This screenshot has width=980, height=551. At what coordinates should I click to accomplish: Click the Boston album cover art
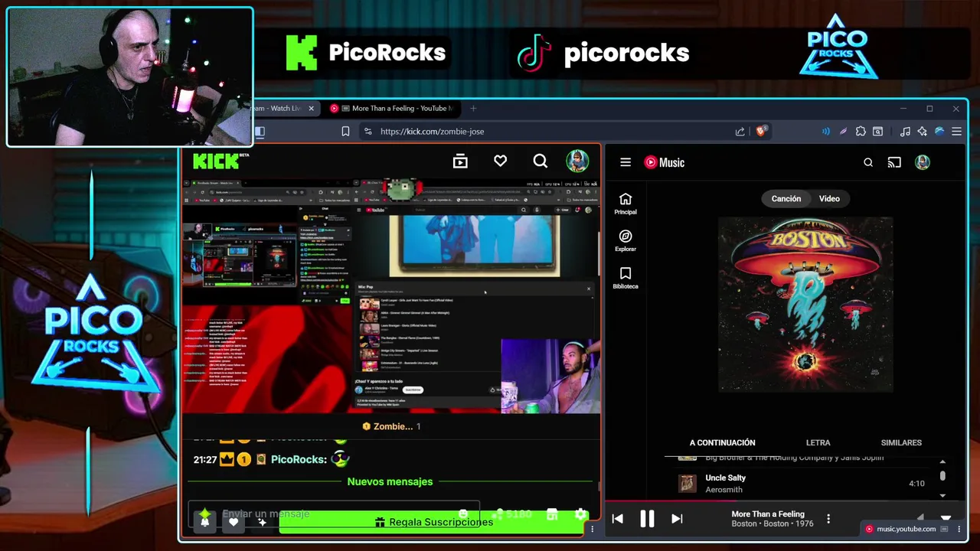click(x=805, y=305)
